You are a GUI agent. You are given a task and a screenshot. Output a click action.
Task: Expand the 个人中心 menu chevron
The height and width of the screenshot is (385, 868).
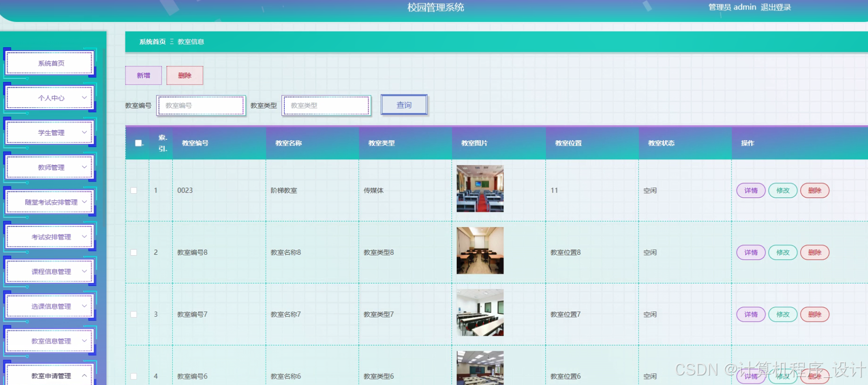[84, 97]
